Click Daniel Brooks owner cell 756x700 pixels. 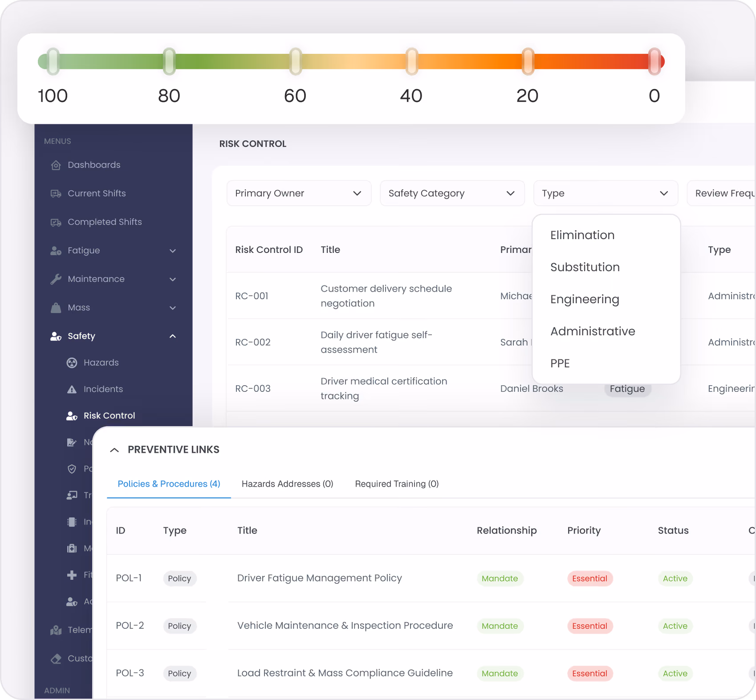tap(532, 389)
